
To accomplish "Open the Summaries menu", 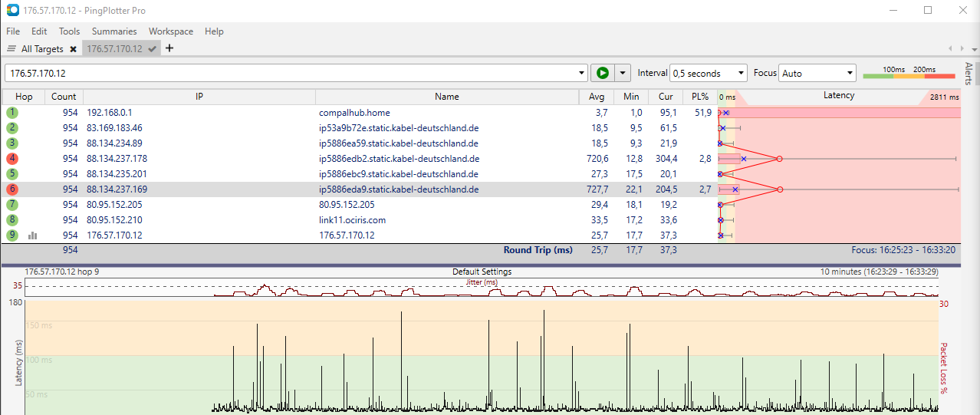I will 114,31.
